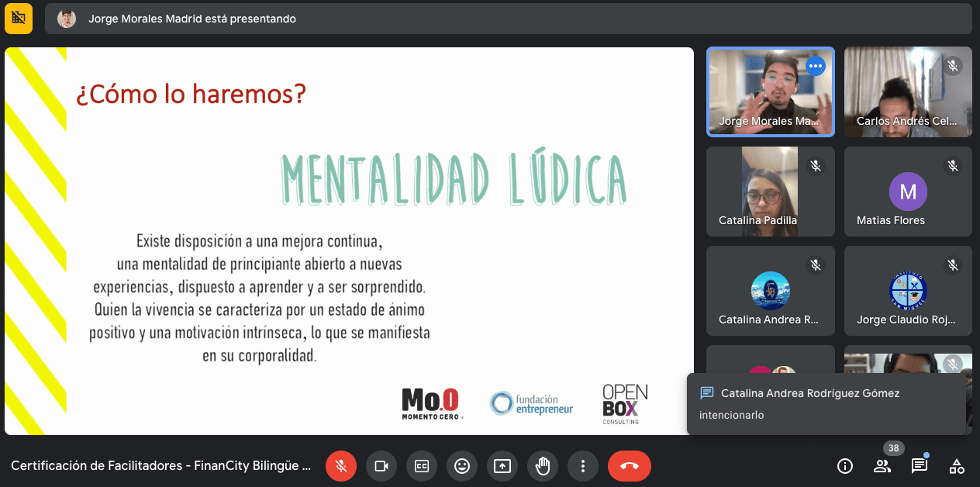Click the 'Carlos Andrés Cel...' name label

pyautogui.click(x=907, y=121)
